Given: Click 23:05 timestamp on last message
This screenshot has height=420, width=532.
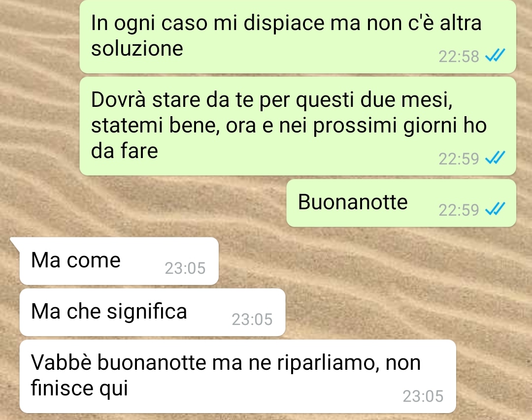Looking at the screenshot, I should coord(423,396).
